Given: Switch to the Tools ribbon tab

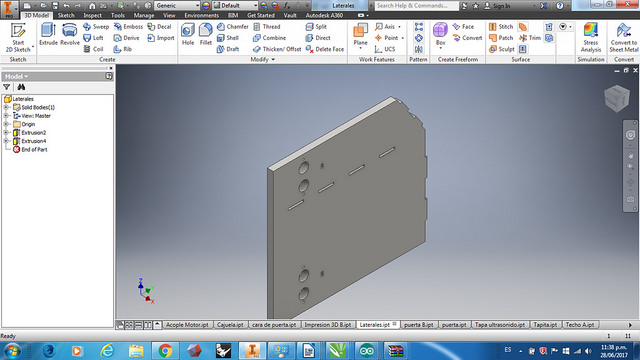Looking at the screenshot, I should 118,16.
